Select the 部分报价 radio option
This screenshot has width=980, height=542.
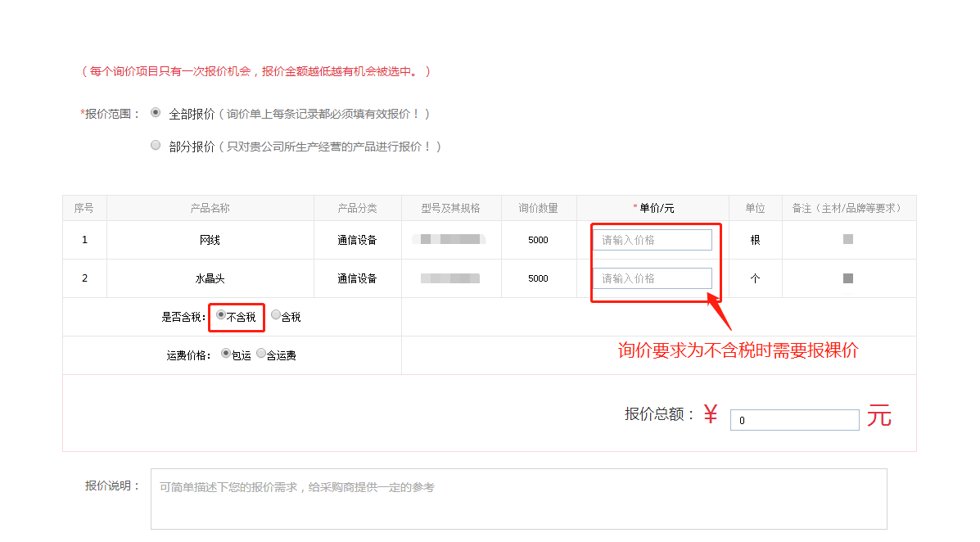(x=156, y=146)
